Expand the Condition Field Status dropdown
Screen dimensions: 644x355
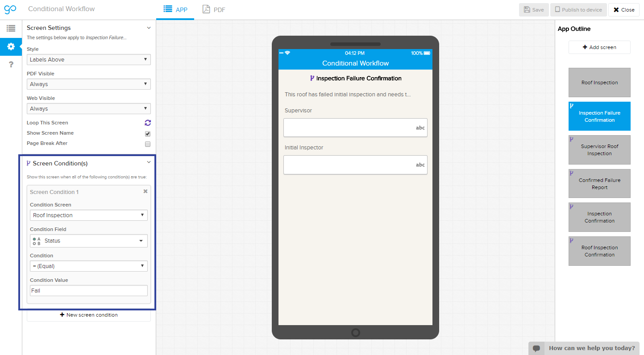click(88, 241)
